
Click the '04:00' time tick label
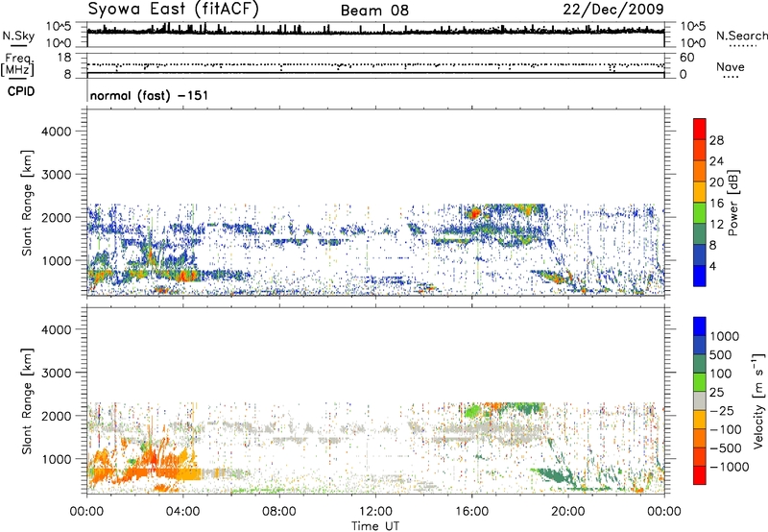(x=182, y=512)
